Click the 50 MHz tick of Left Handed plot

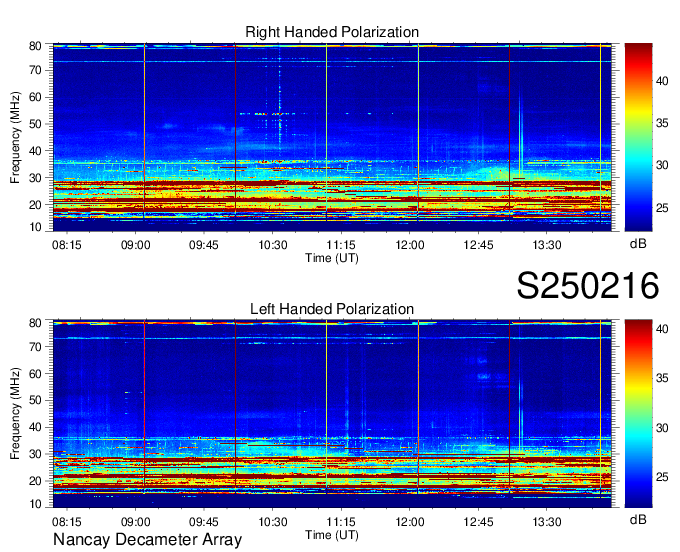[x=35, y=400]
